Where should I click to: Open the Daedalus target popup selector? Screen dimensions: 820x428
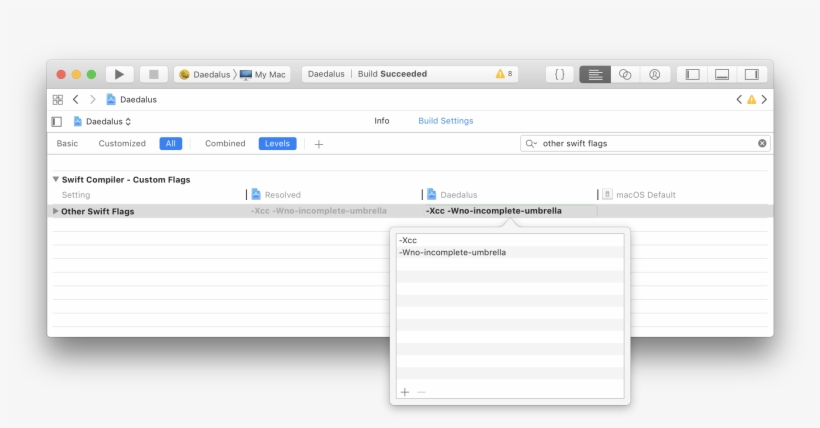pyautogui.click(x=102, y=121)
